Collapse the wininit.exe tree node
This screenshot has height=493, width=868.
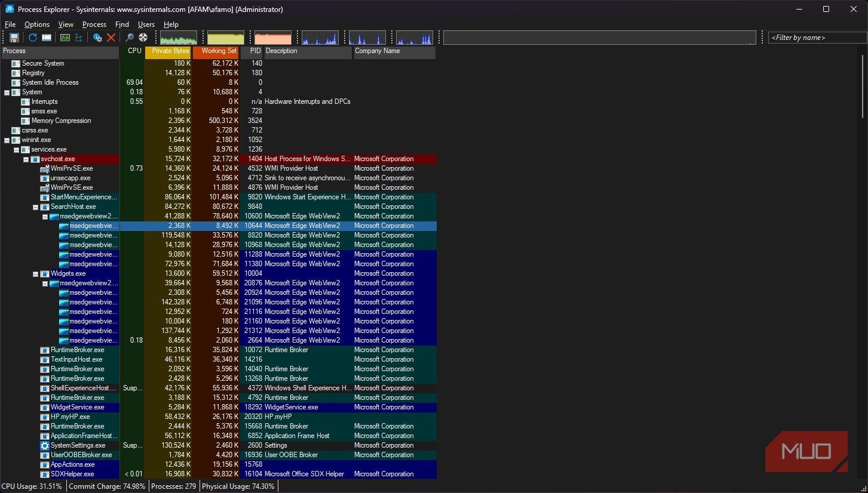pyautogui.click(x=7, y=140)
